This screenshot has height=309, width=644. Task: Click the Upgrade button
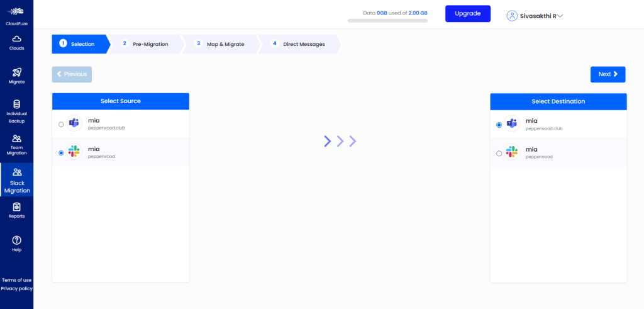467,14
